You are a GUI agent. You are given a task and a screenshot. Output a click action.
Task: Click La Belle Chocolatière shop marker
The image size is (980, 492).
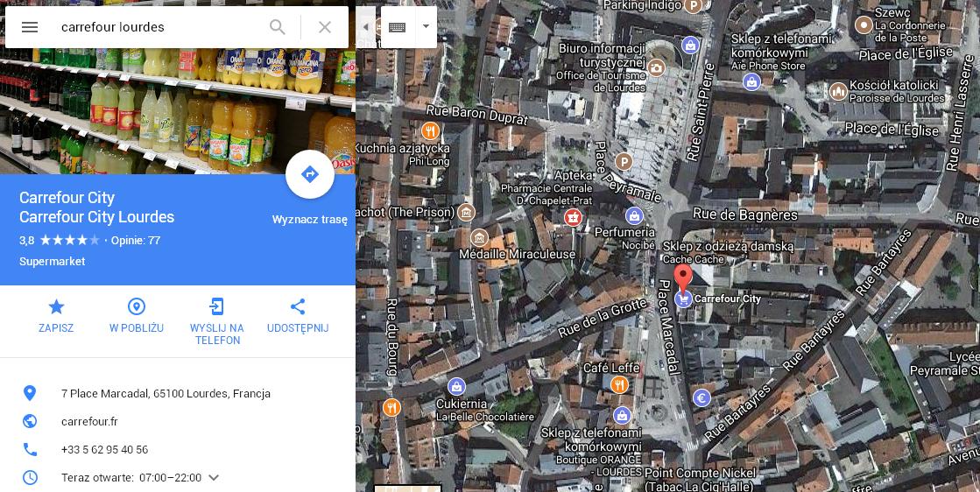(457, 386)
